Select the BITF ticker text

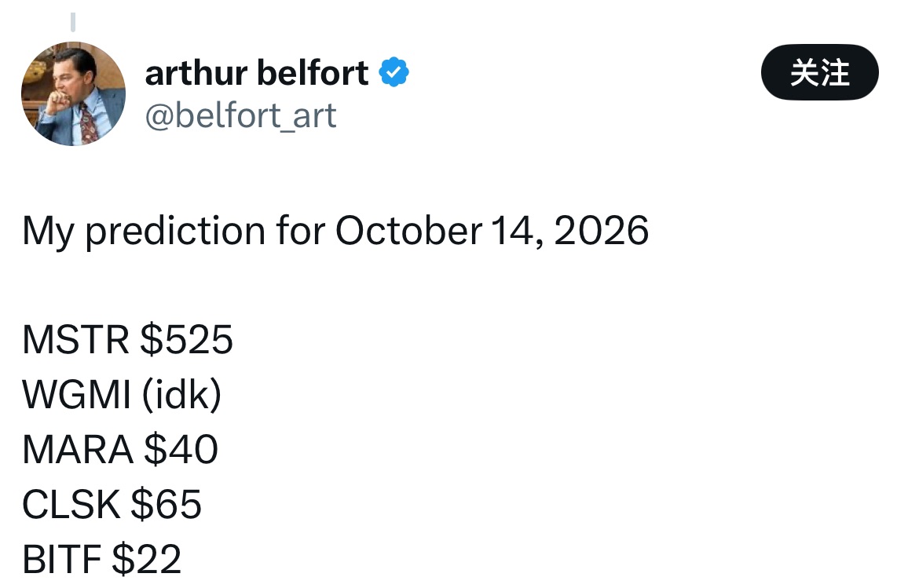[x=61, y=559]
